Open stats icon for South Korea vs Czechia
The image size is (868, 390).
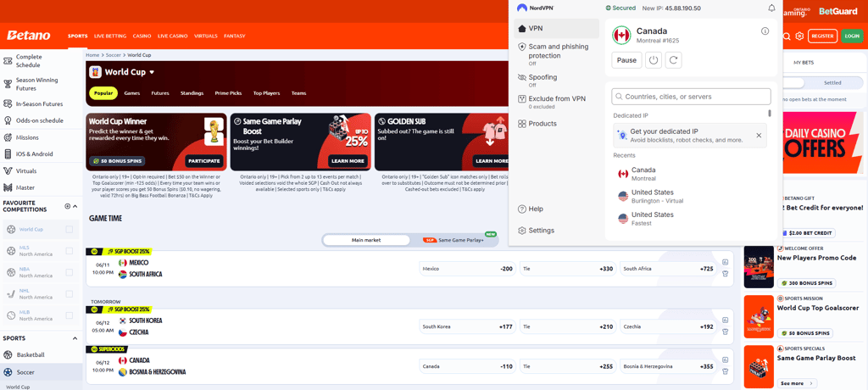(726, 320)
